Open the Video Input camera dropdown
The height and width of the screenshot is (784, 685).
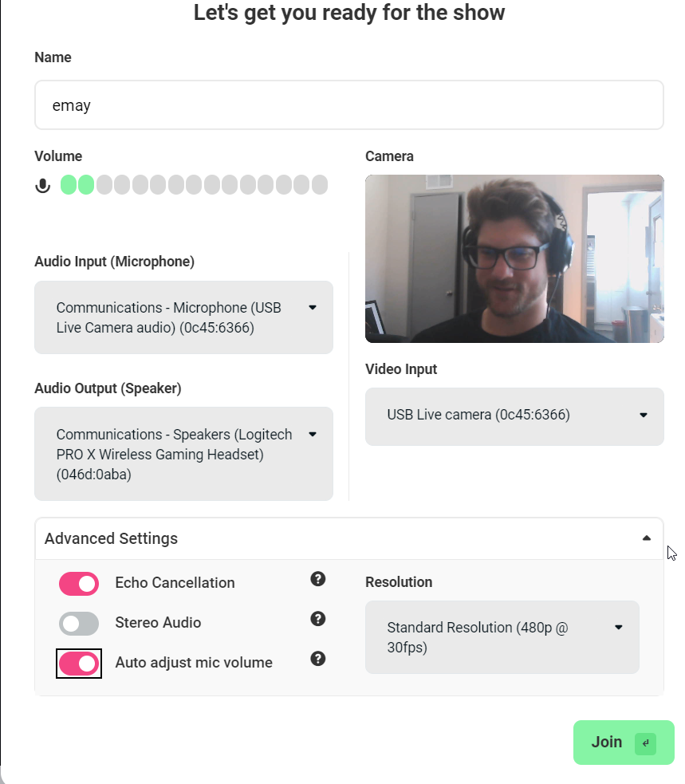[514, 416]
